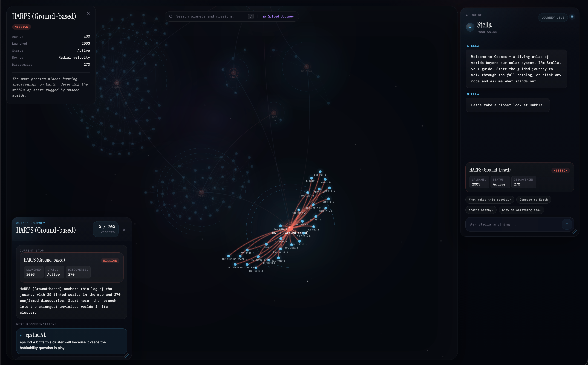Click the resize handle on journey panel
Viewport: 588px width, 365px height.
127,355
